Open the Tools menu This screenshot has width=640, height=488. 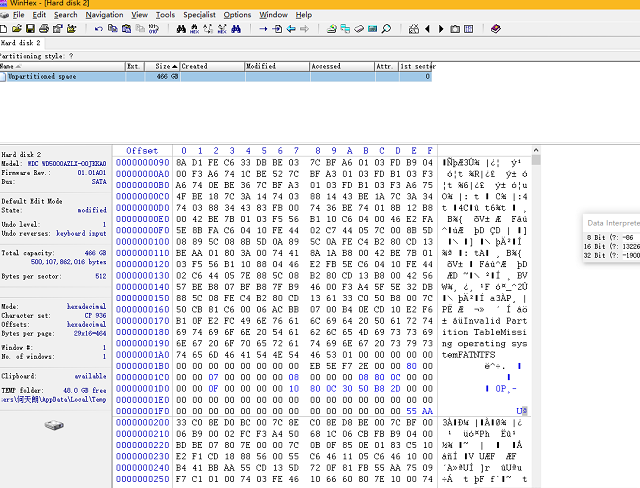tap(165, 15)
